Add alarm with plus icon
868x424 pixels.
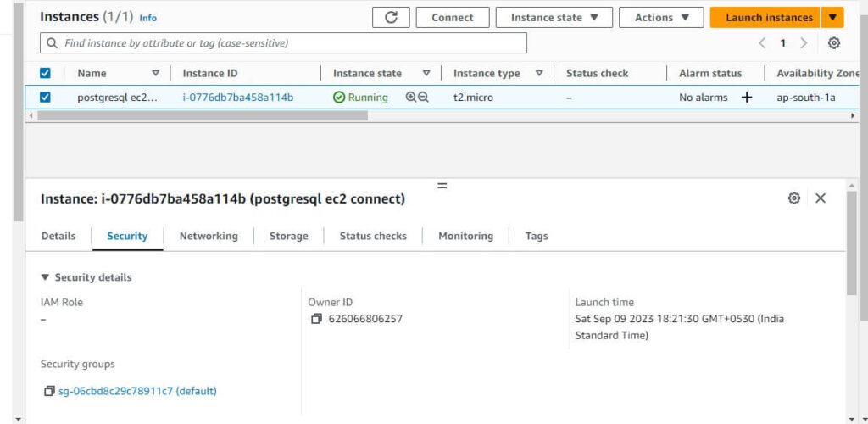point(747,98)
